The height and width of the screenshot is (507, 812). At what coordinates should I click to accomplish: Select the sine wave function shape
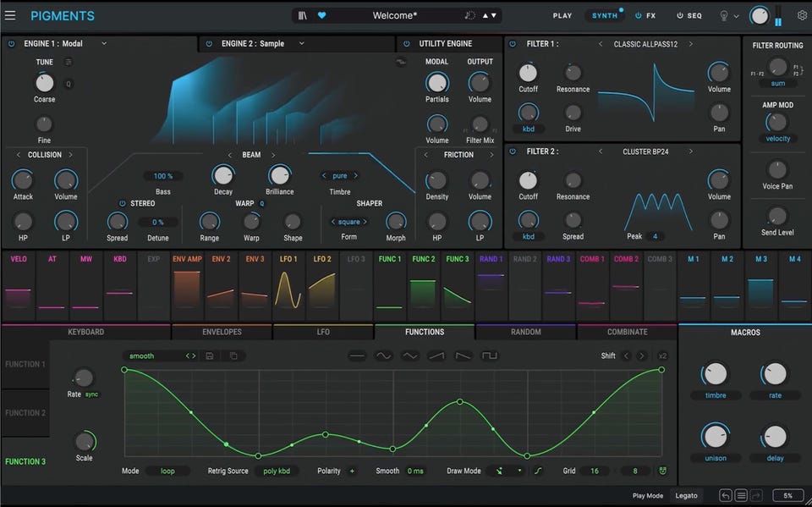pyautogui.click(x=383, y=356)
